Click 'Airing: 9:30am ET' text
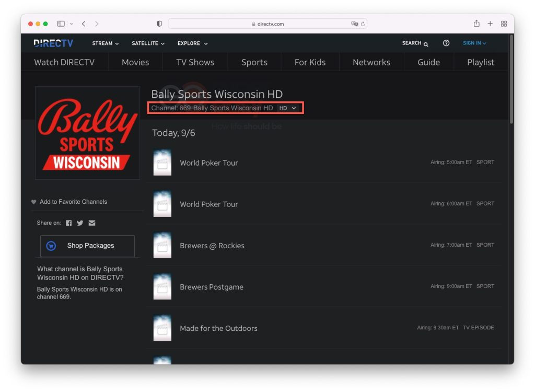Screen dimensions: 535x392 (438, 328)
